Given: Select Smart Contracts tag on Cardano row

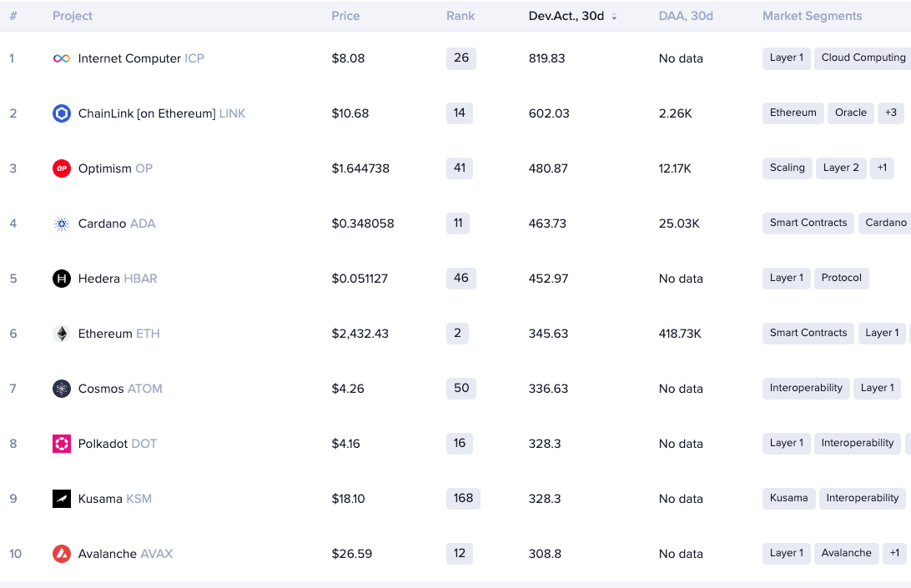Looking at the screenshot, I should tap(808, 224).
